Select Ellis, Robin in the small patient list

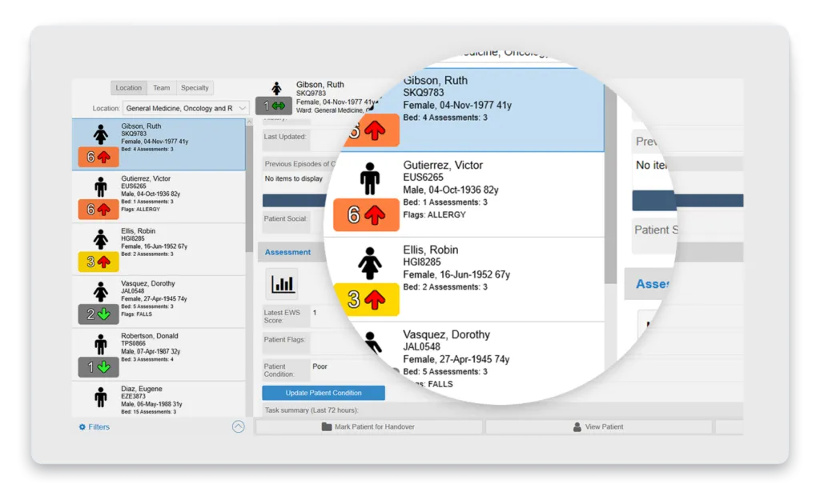(159, 250)
